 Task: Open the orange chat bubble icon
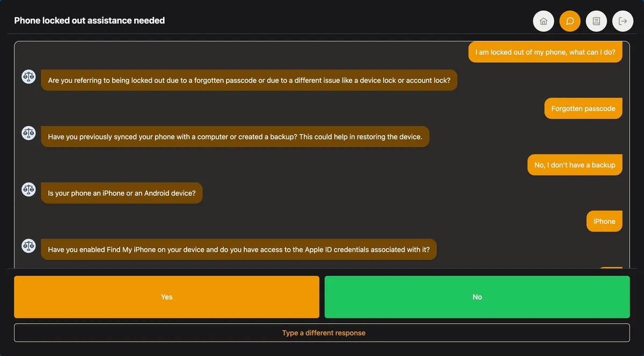click(x=570, y=21)
